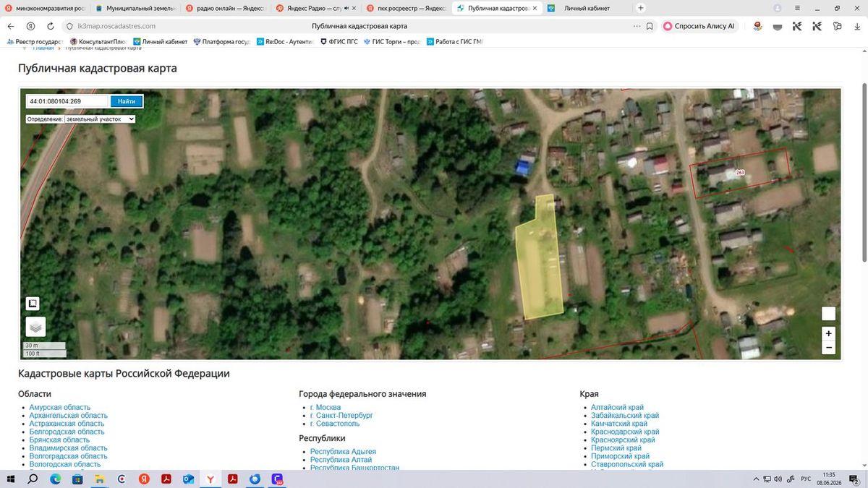The width and height of the screenshot is (868, 488).
Task: Open Личный кабинет bookmark in bookmarks bar
Action: pyautogui.click(x=160, y=42)
